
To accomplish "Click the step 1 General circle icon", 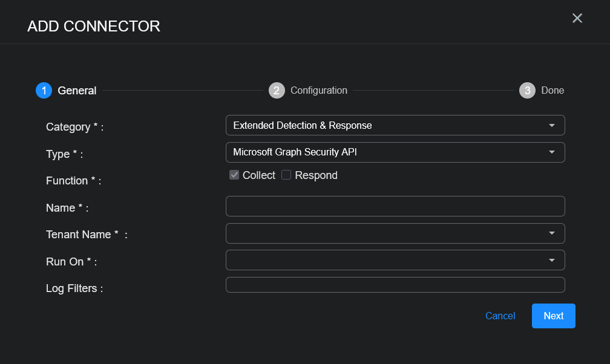I will coord(44,91).
